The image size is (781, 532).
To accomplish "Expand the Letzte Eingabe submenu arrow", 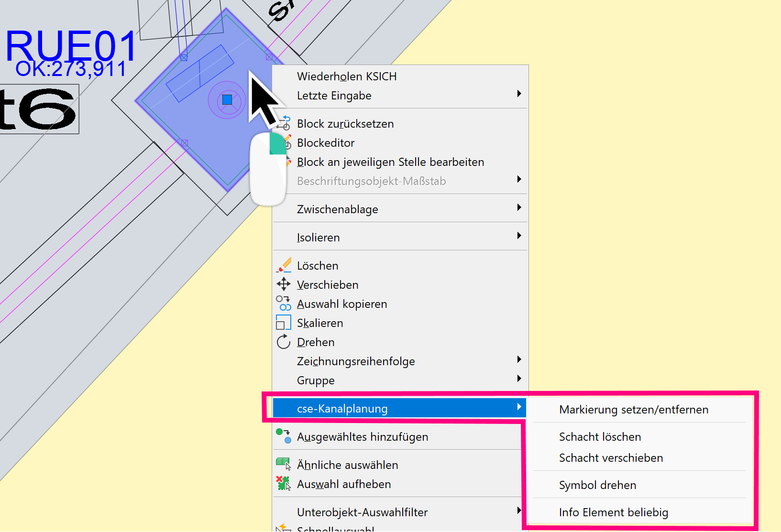I will 519,94.
